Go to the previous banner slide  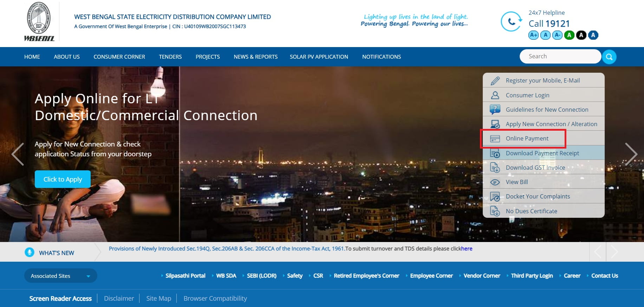pyautogui.click(x=18, y=154)
